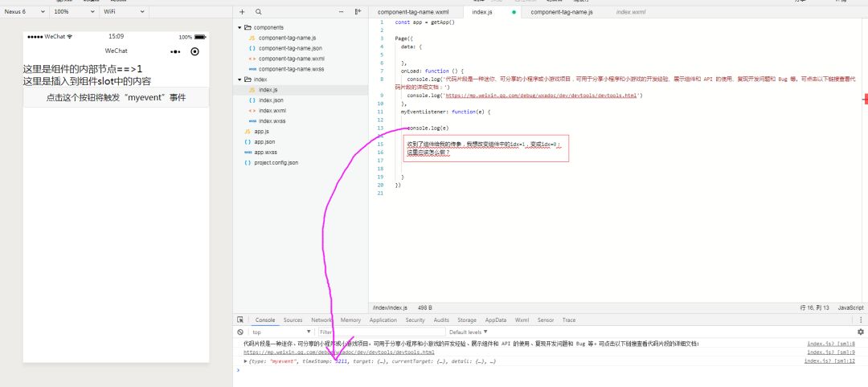
Task: Switch to index.wxml editor tab
Action: point(631,11)
